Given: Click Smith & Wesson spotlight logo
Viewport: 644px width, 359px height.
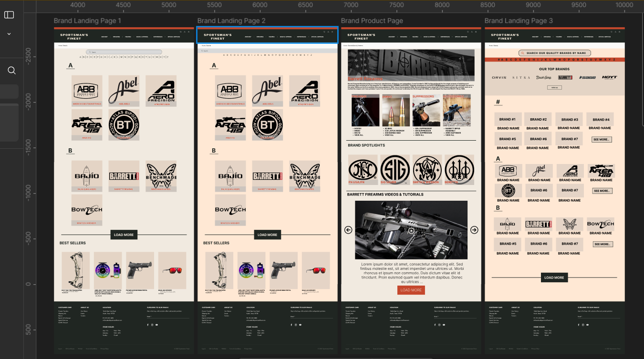Looking at the screenshot, I should 427,170.
